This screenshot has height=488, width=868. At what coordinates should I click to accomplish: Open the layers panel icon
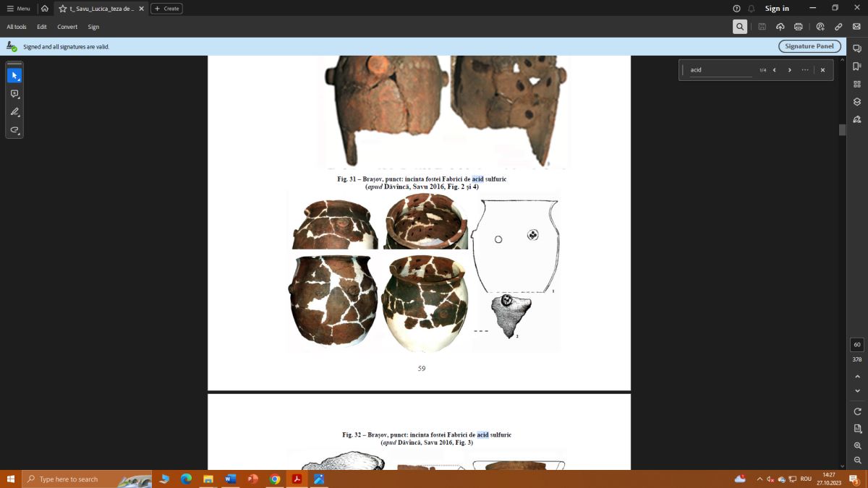point(857,102)
